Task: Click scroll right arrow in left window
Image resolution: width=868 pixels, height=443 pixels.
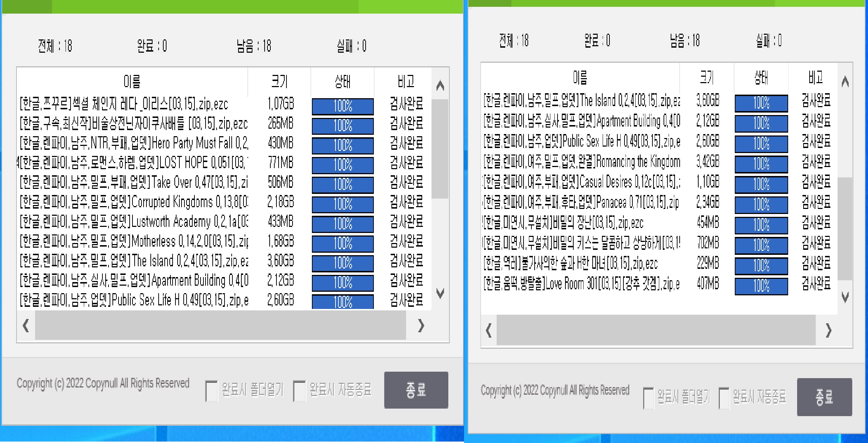Action: pos(421,326)
